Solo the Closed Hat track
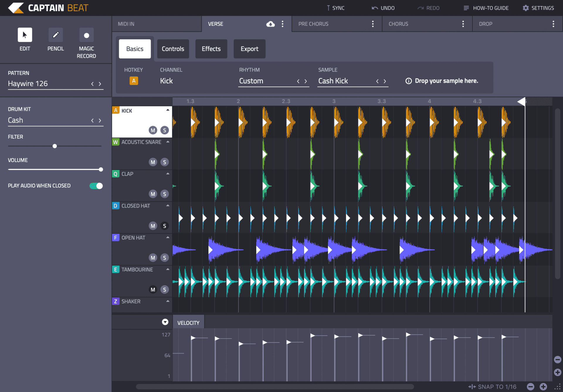Screen dimensions: 563x392 click(x=165, y=226)
